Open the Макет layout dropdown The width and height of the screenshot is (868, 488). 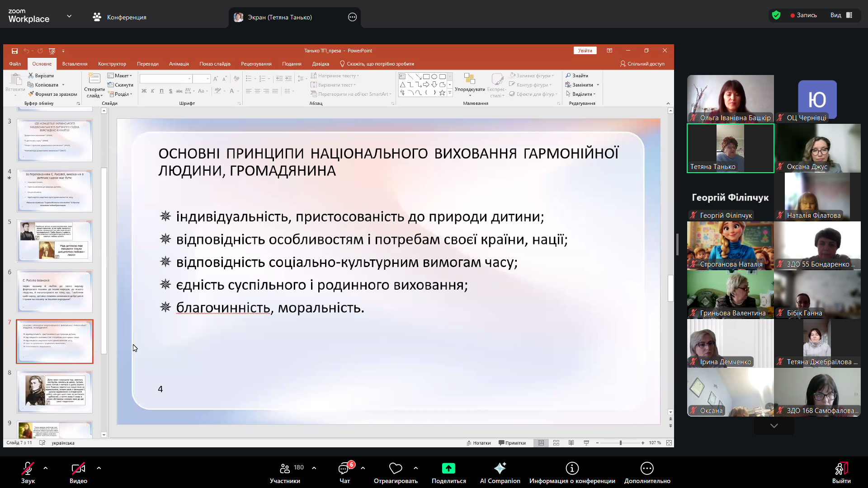pyautogui.click(x=120, y=75)
